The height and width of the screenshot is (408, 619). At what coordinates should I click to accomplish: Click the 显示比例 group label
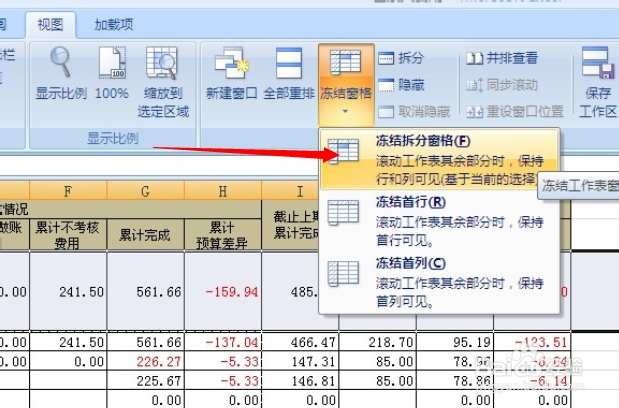coord(113,138)
